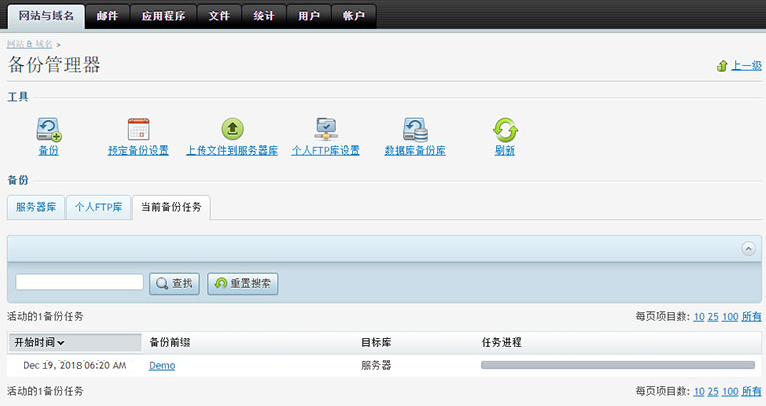This screenshot has width=766, height=406.
Task: Open the 个人FTP库设置 link
Action: click(x=326, y=150)
